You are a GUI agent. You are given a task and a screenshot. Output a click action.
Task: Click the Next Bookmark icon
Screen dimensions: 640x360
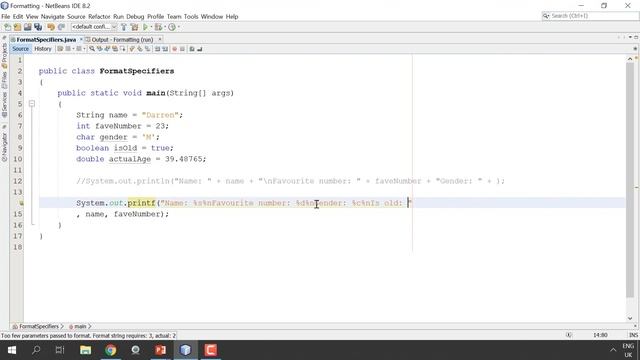140,49
